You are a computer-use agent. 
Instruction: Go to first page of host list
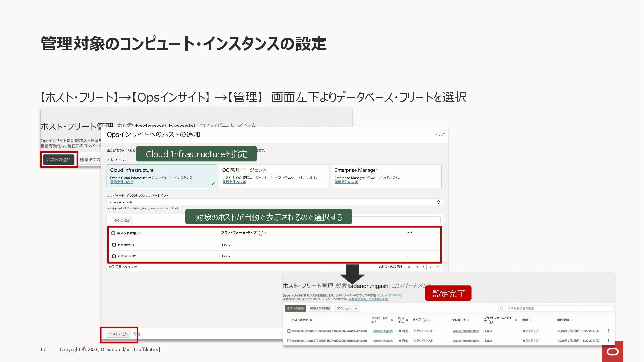tap(409, 267)
